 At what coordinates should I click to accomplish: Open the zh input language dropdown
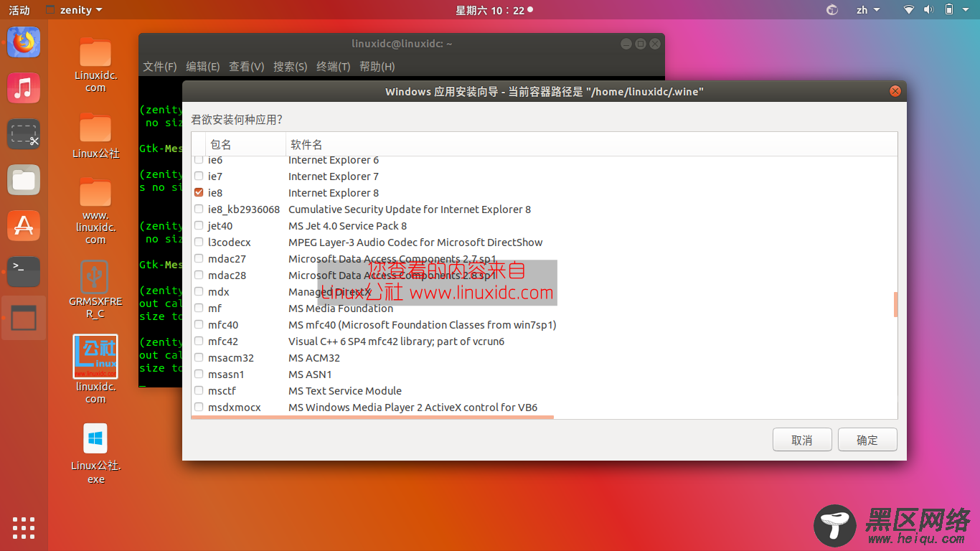pyautogui.click(x=867, y=10)
